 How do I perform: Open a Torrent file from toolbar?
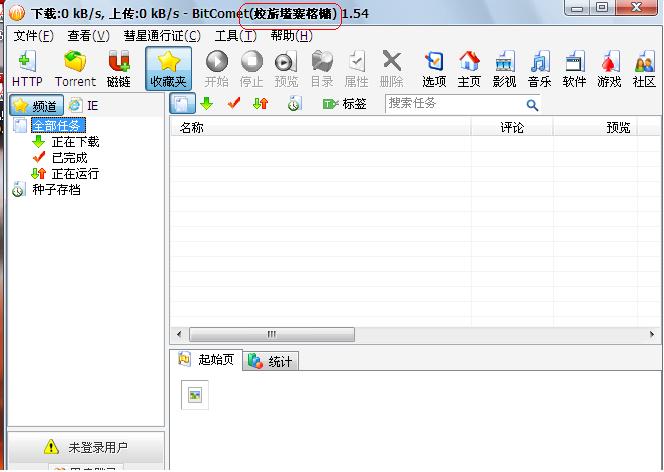pyautogui.click(x=75, y=69)
